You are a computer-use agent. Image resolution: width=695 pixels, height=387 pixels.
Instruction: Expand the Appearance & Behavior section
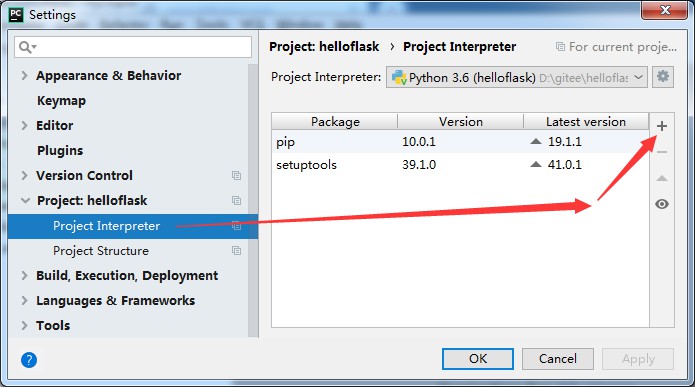pos(24,76)
